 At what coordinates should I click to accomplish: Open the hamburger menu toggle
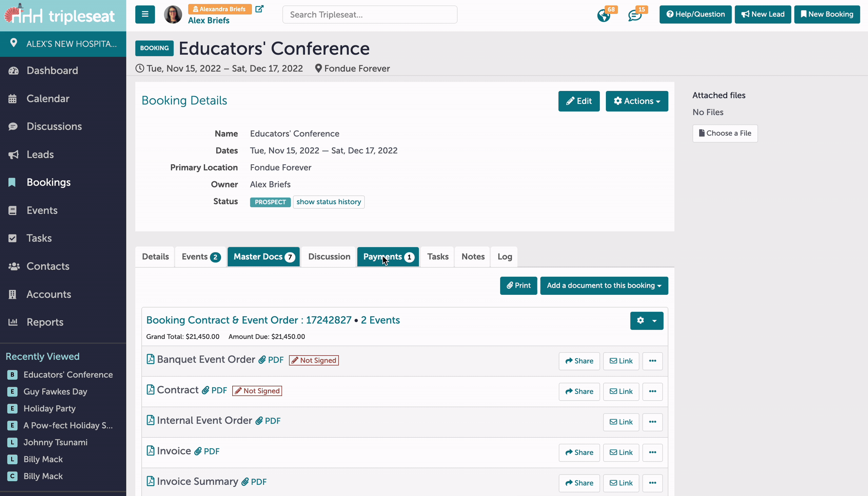(145, 14)
